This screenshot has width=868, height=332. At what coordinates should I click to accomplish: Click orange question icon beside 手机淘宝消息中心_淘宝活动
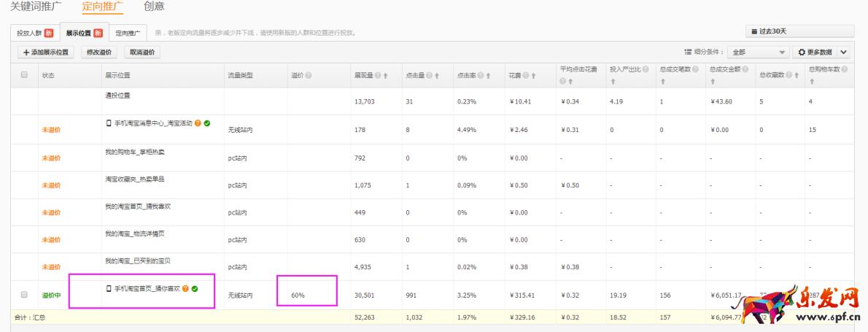198,123
